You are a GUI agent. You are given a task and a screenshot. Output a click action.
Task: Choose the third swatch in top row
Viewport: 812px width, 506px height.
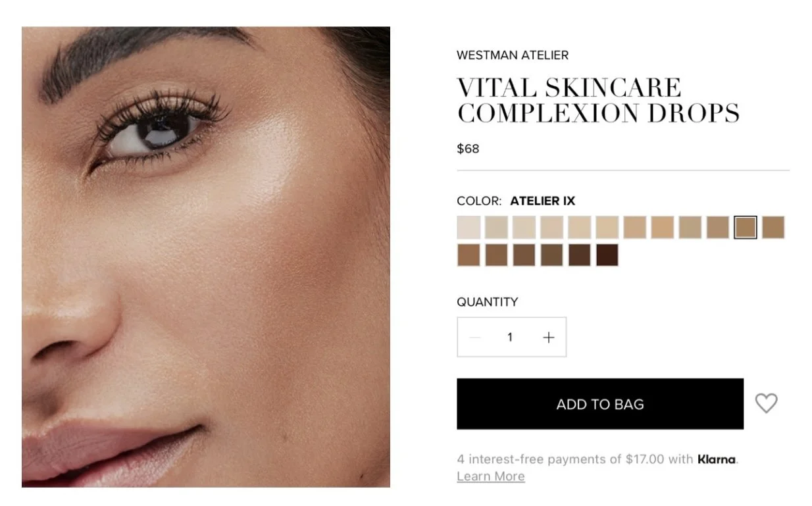[x=524, y=228]
